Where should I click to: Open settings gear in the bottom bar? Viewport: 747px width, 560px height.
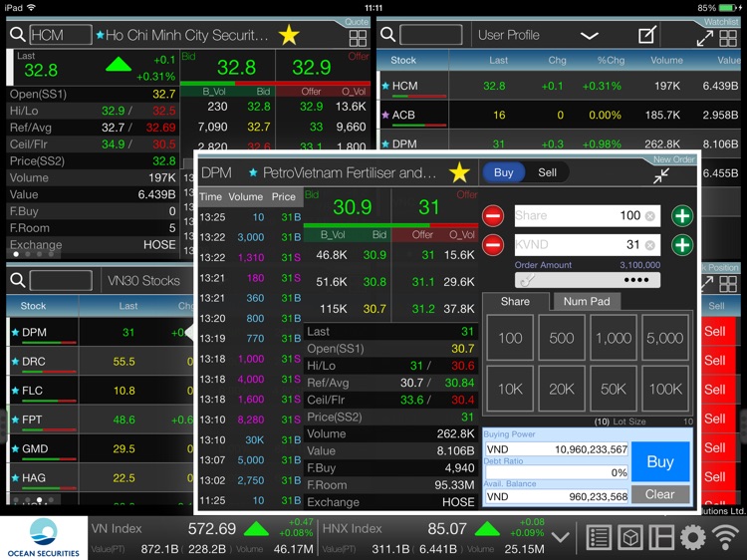point(692,538)
